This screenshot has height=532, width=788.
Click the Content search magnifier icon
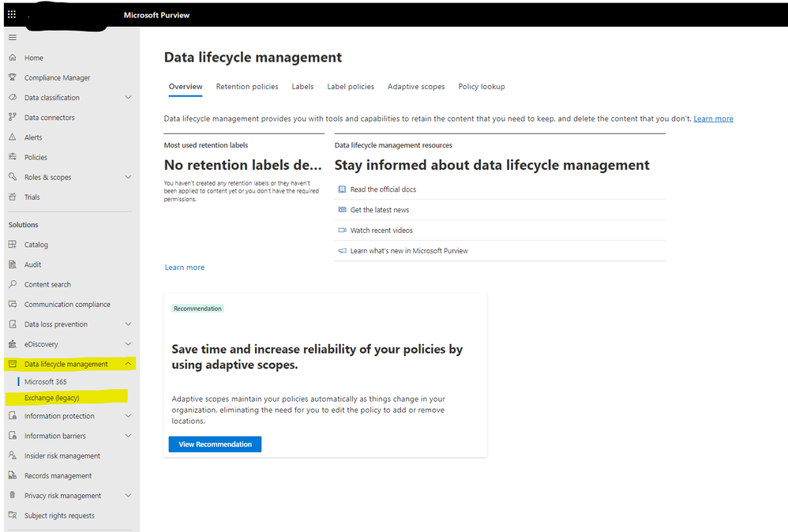point(13,284)
